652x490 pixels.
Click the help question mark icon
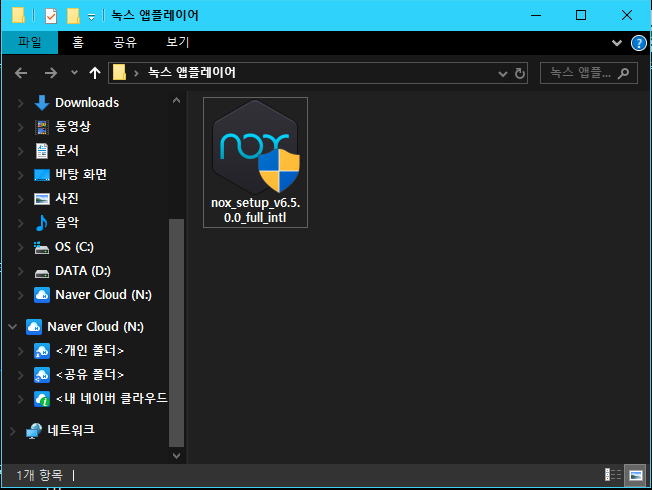click(638, 43)
